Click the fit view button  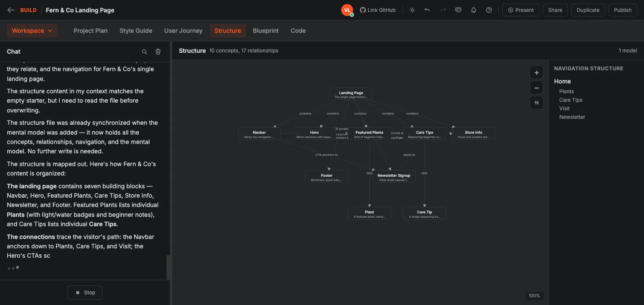click(537, 103)
